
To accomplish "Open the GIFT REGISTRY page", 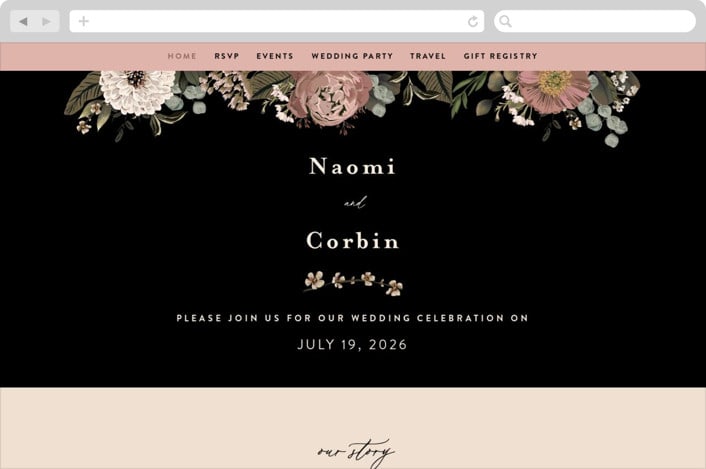I will pyautogui.click(x=501, y=56).
